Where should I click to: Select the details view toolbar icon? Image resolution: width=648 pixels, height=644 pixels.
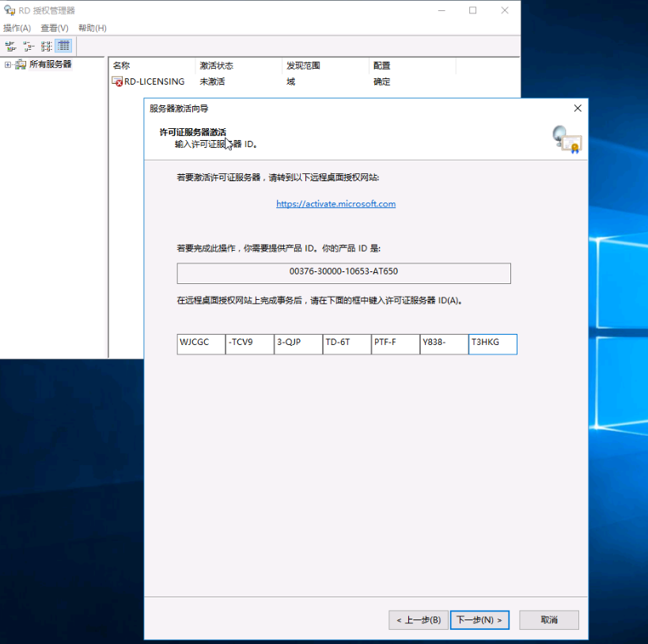(x=63, y=46)
